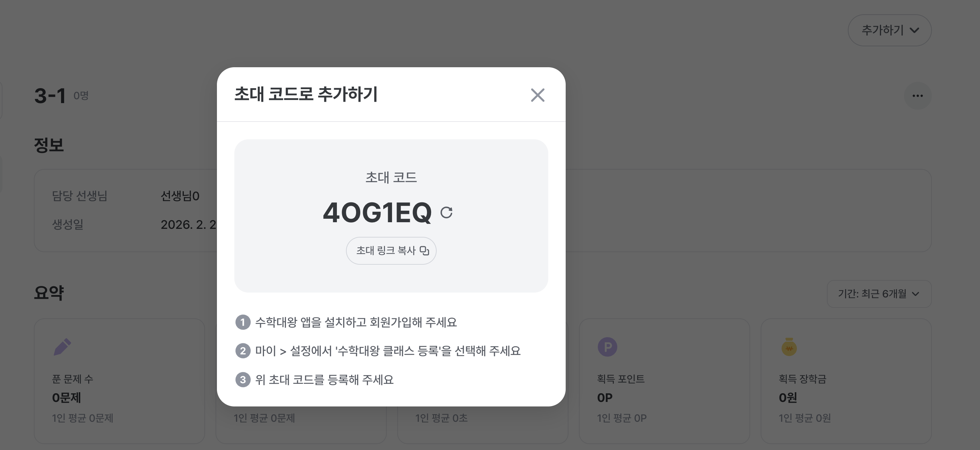Click the class title 3-1
Viewport: 980px width, 450px height.
pyautogui.click(x=50, y=95)
